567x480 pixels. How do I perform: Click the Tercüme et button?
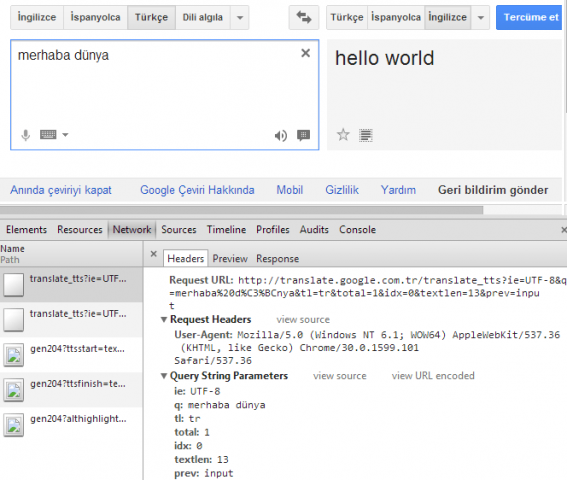pyautogui.click(x=530, y=17)
